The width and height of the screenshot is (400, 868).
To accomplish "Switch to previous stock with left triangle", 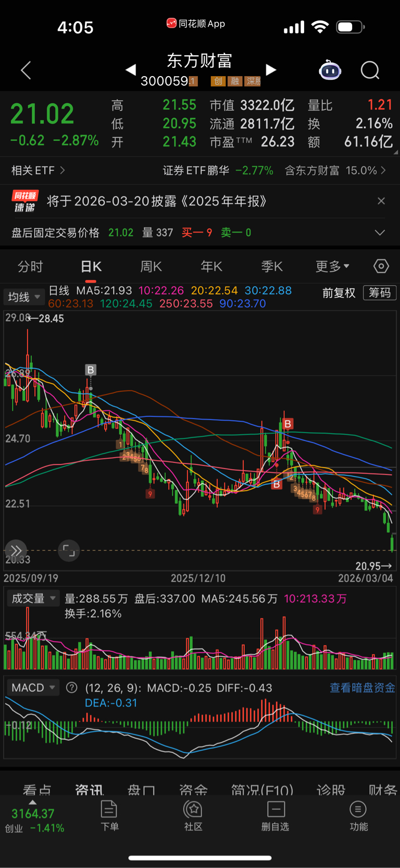I will pyautogui.click(x=131, y=69).
